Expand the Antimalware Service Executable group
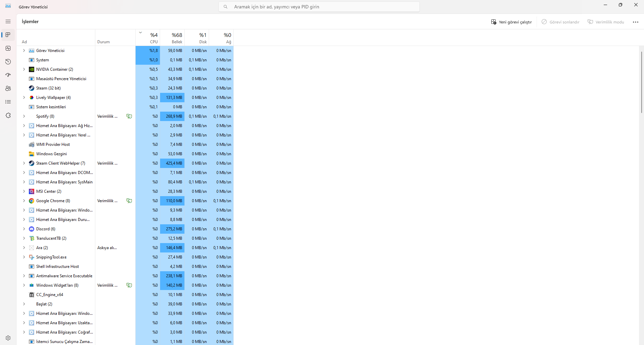Image resolution: width=644 pixels, height=345 pixels. click(24, 276)
